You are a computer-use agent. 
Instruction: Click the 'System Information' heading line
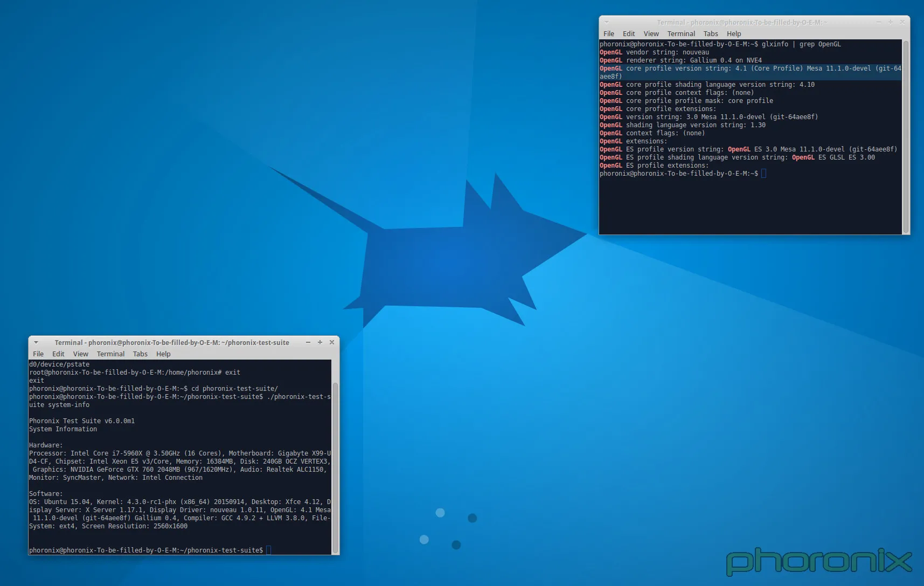click(x=63, y=429)
